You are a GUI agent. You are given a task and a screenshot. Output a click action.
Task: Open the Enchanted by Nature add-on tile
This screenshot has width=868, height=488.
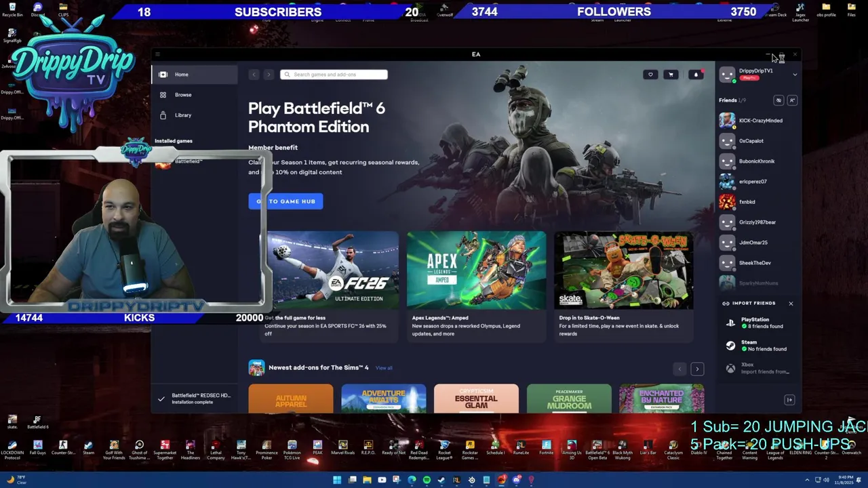(661, 399)
